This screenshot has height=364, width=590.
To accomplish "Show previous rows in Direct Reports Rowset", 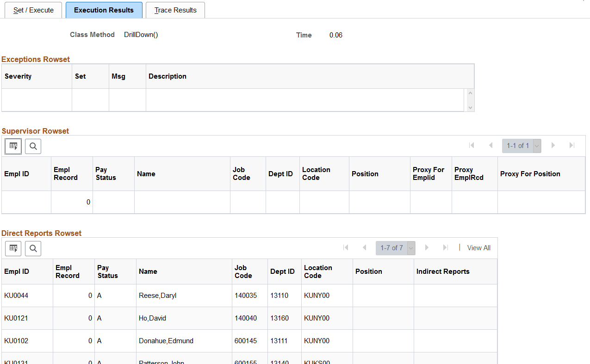I will click(x=365, y=247).
